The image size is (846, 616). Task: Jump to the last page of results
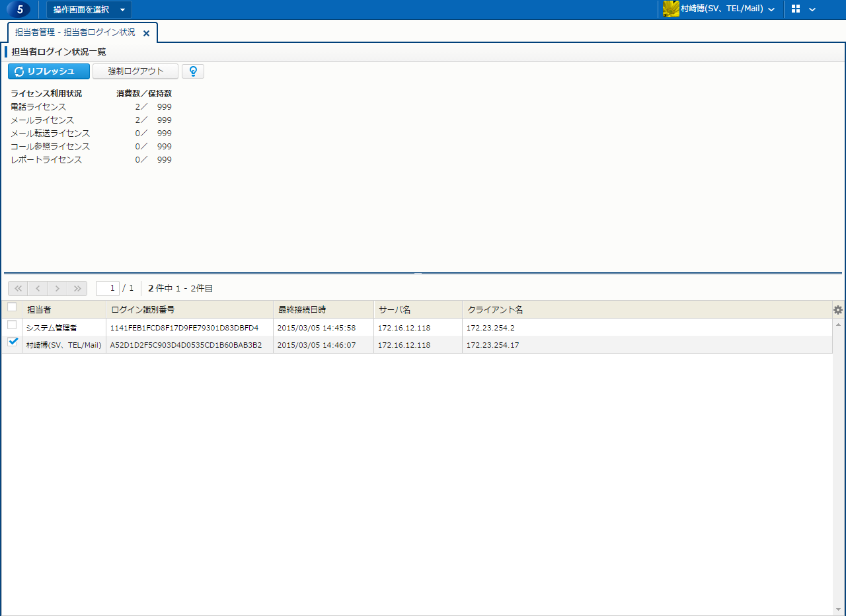tap(77, 288)
